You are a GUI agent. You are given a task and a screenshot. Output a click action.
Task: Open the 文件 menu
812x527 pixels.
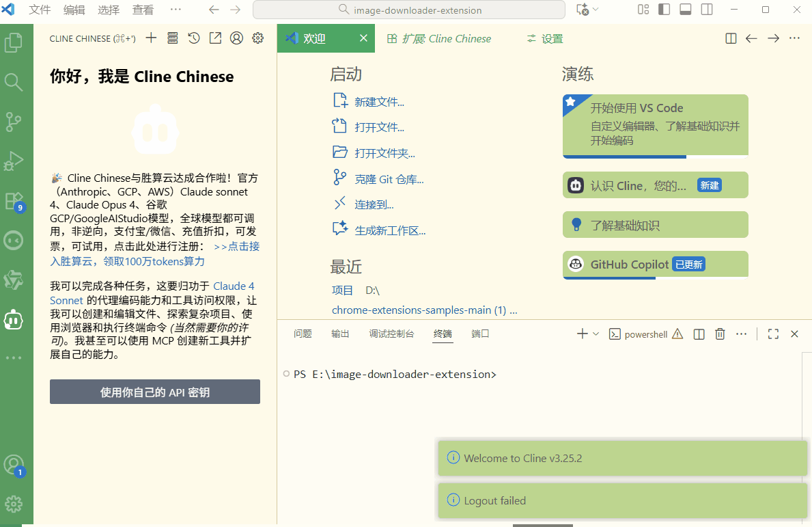point(40,10)
